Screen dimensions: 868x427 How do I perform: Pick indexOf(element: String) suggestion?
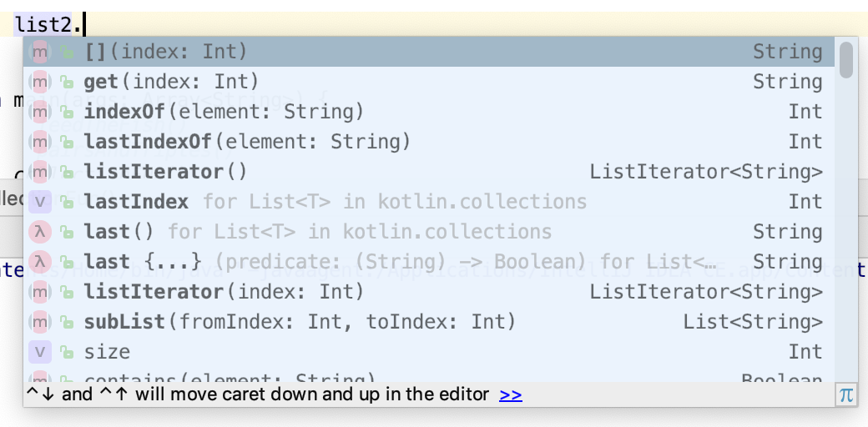point(224,112)
